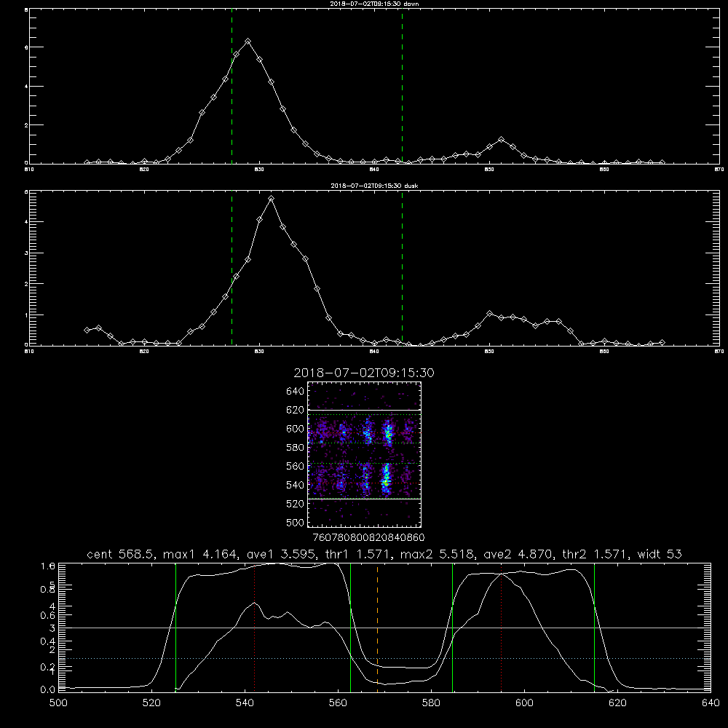Screen dimensions: 728x728
Task: Click the "0.0" y-axis label of the bottom plot
Action: tap(48, 689)
